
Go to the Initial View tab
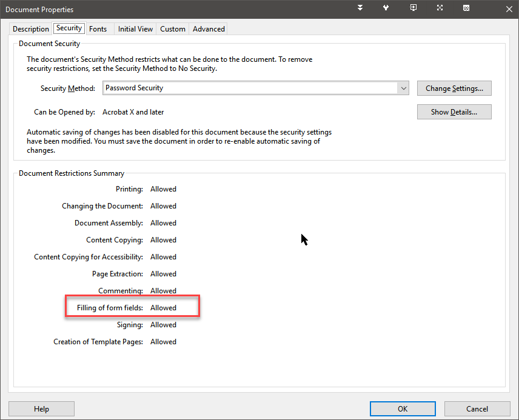[x=135, y=29]
